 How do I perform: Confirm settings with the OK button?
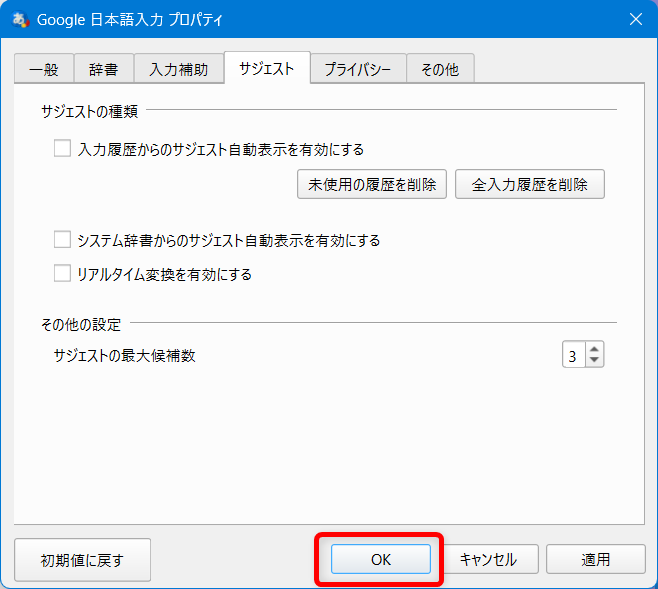tap(381, 559)
